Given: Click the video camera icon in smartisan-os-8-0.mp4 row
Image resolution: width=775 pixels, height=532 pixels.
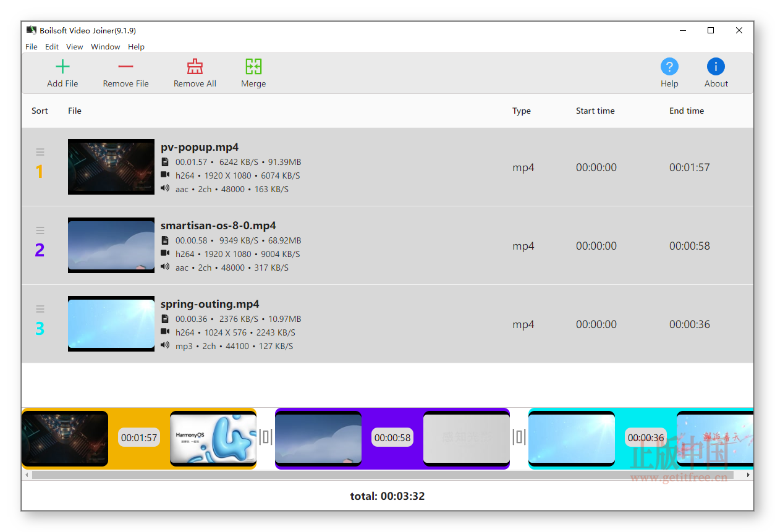Looking at the screenshot, I should point(165,253).
